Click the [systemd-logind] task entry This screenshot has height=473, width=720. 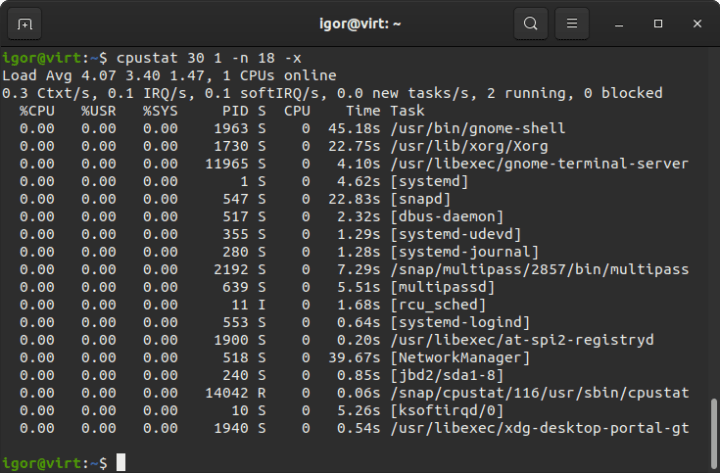[460, 322]
